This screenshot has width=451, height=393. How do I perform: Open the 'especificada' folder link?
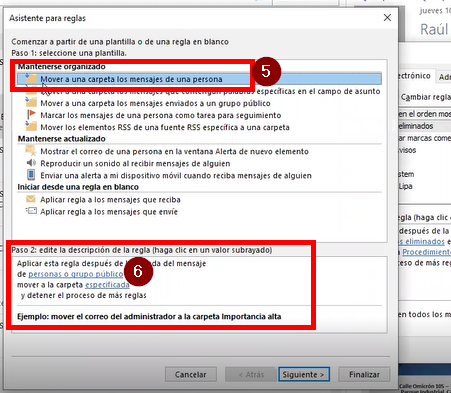(107, 285)
